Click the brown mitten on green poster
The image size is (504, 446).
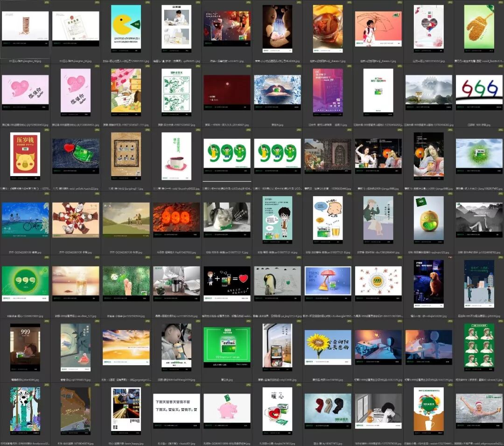(x=479, y=29)
